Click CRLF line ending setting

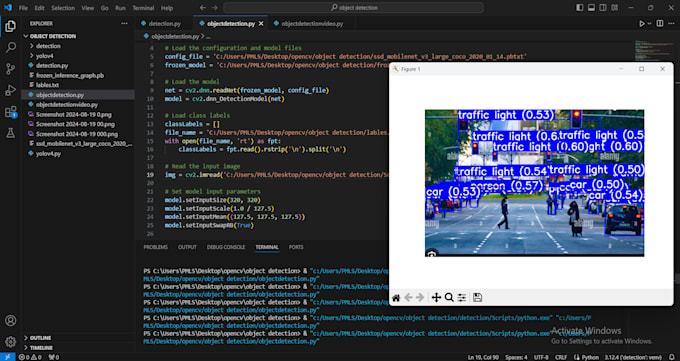[561, 357]
